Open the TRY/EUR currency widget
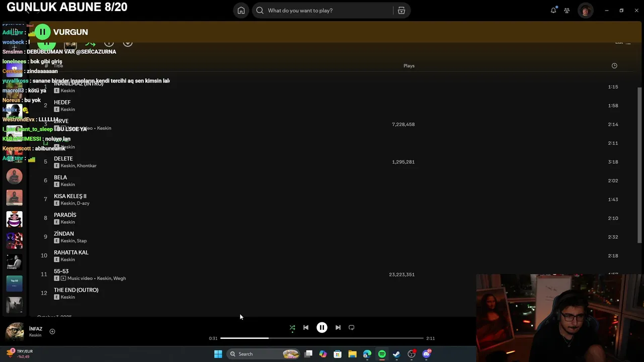Screen dimensions: 644x362 coord(20,353)
